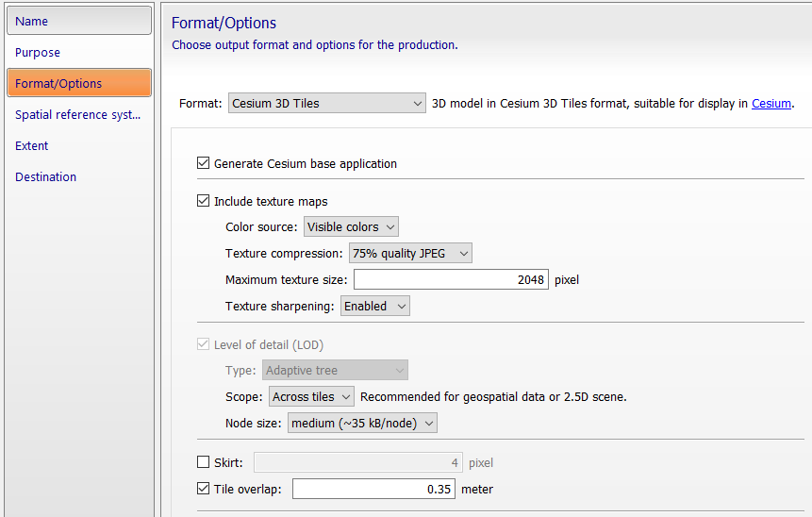Click 'Recommended for geospatial data or 2.5D scene.' text
This screenshot has width=812, height=517.
tap(493, 397)
